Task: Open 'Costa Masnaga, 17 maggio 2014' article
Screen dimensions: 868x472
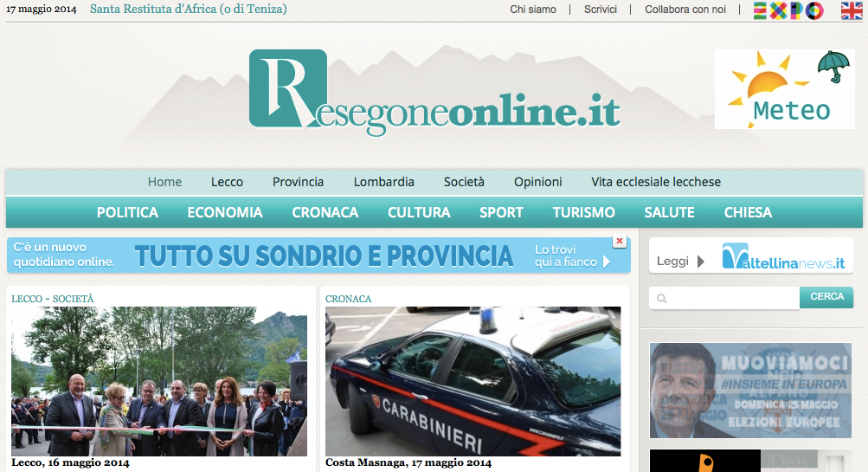Action: point(408,462)
